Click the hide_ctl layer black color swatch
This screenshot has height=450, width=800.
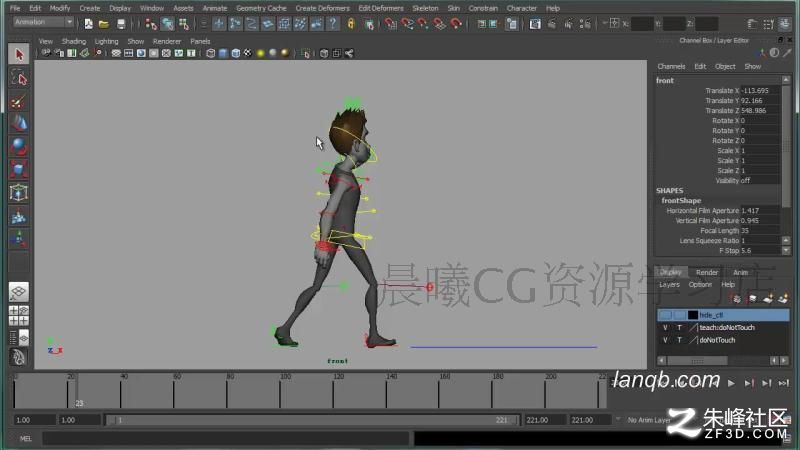692,315
